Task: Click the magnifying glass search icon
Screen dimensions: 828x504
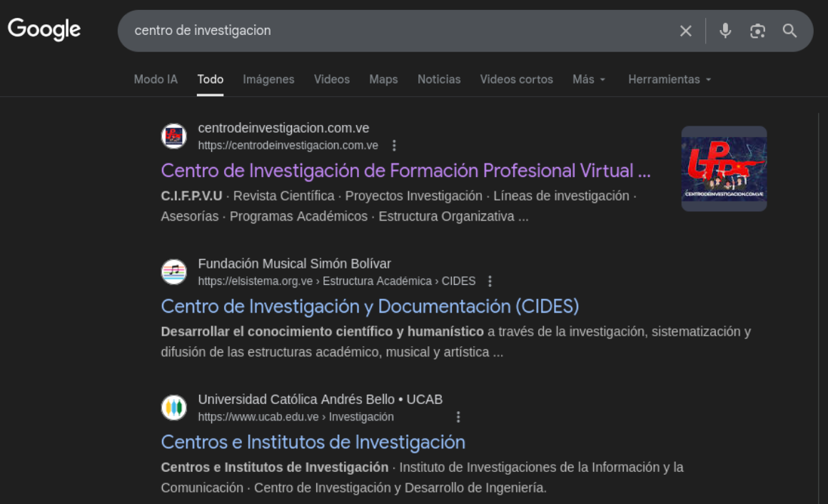Action: [x=789, y=31]
